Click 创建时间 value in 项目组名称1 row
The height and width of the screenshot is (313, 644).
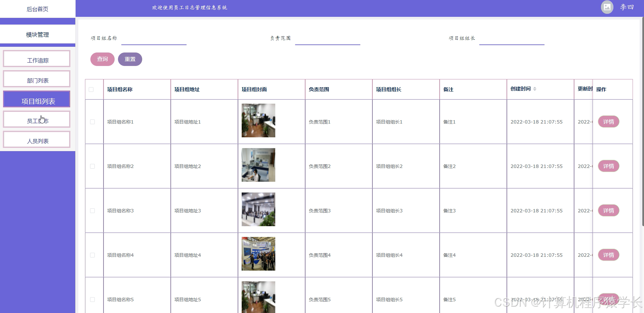(536, 122)
